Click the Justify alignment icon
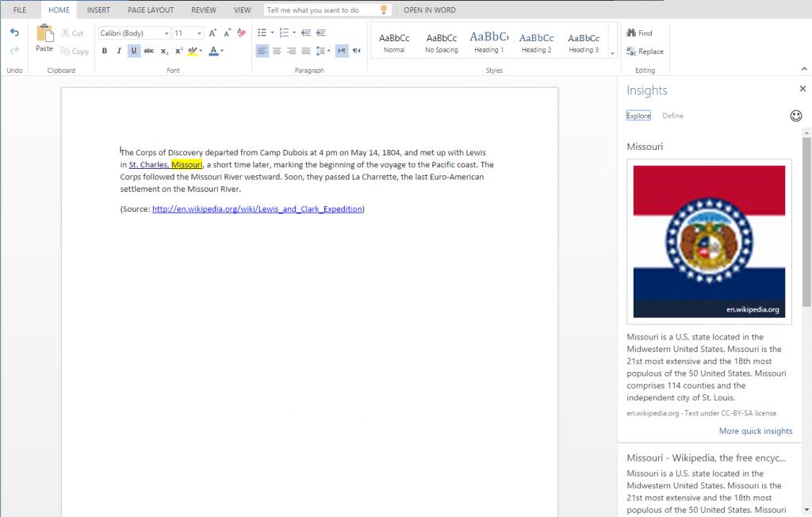 pos(305,51)
